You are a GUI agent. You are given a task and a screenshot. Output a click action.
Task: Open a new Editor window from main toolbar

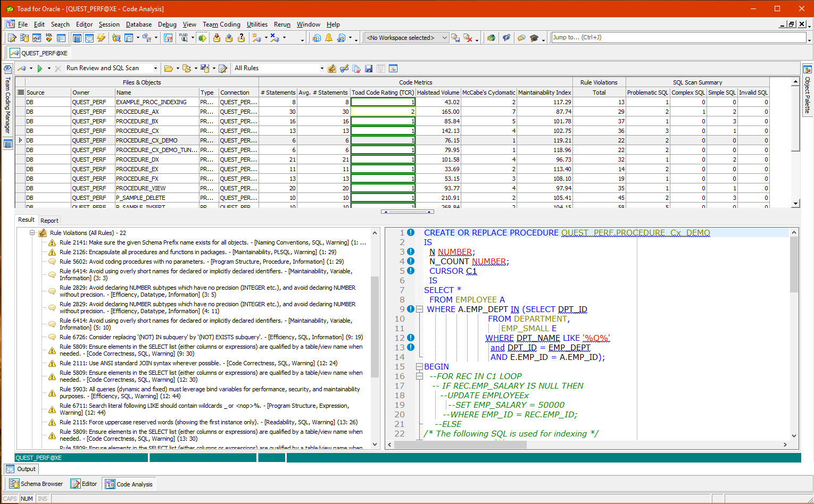click(x=12, y=38)
